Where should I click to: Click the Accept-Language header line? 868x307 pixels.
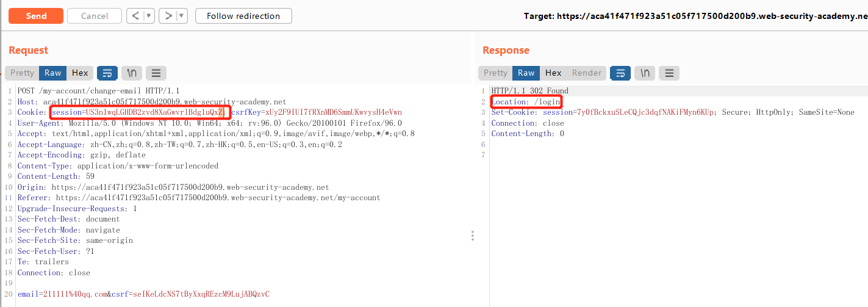coord(180,144)
